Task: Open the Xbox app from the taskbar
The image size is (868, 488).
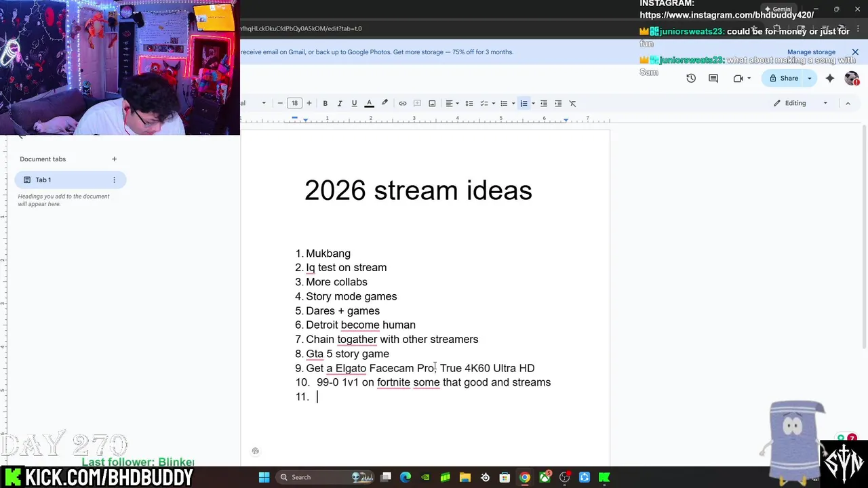Action: click(545, 477)
